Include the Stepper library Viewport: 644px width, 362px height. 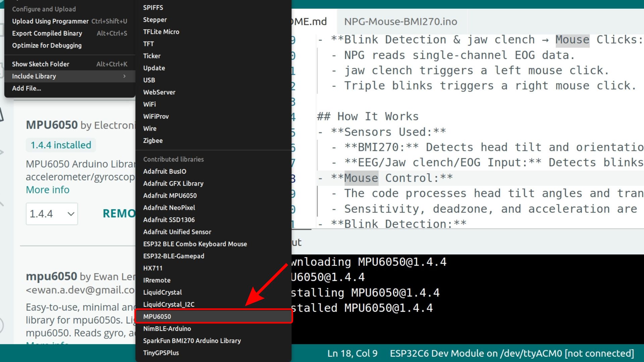coord(213,19)
